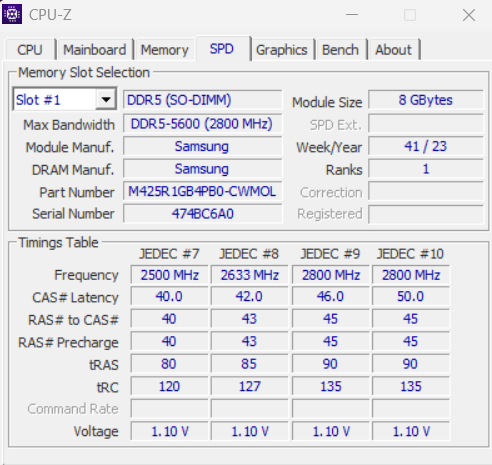492x465 pixels.
Task: Click the JEDEC #7 column header
Action: [169, 254]
